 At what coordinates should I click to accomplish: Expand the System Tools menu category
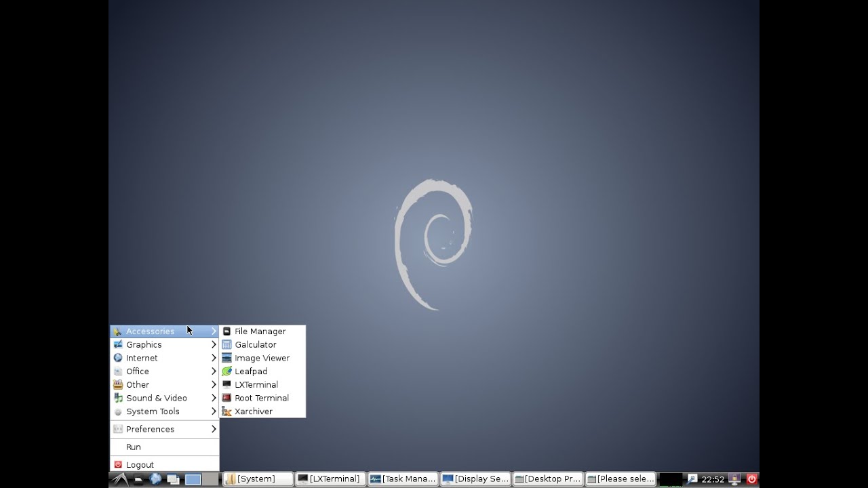tap(165, 411)
